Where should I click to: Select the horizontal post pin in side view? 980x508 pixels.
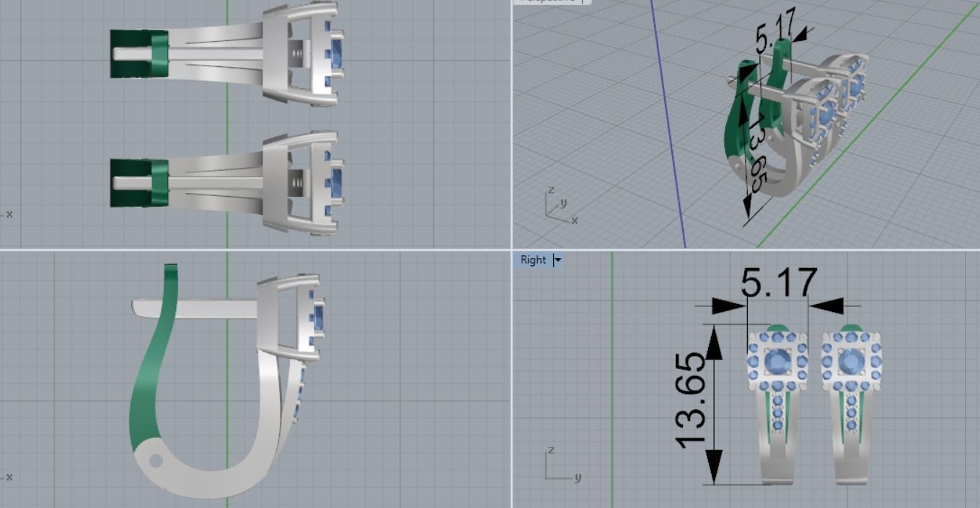tap(195, 308)
